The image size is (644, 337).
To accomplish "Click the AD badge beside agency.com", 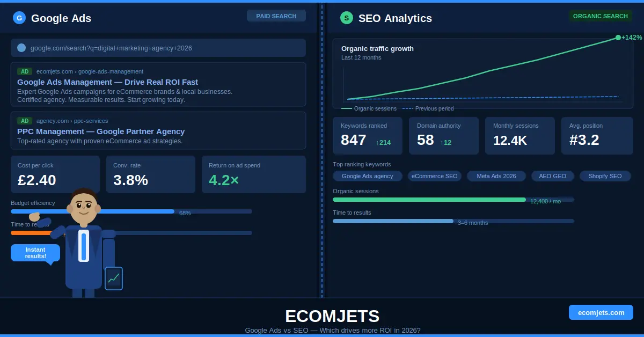I will (x=25, y=121).
